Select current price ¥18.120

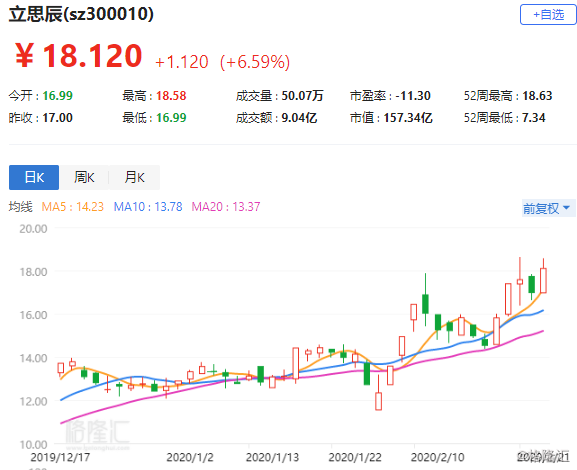pyautogui.click(x=78, y=56)
